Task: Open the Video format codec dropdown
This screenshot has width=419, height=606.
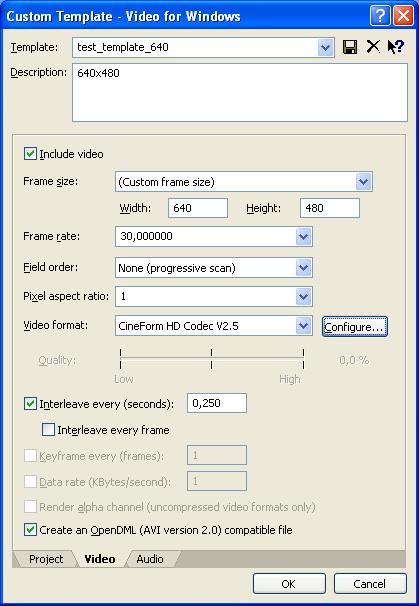Action: click(x=303, y=326)
